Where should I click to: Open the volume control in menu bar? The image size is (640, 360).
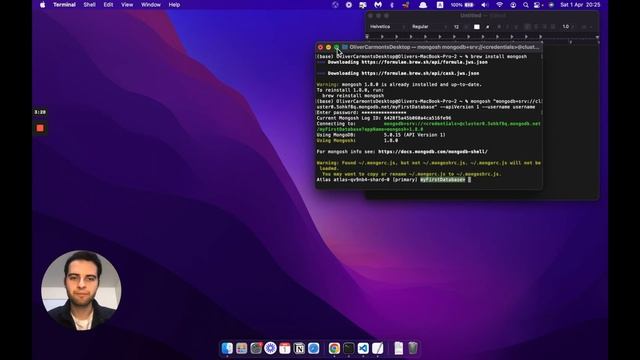(484, 5)
